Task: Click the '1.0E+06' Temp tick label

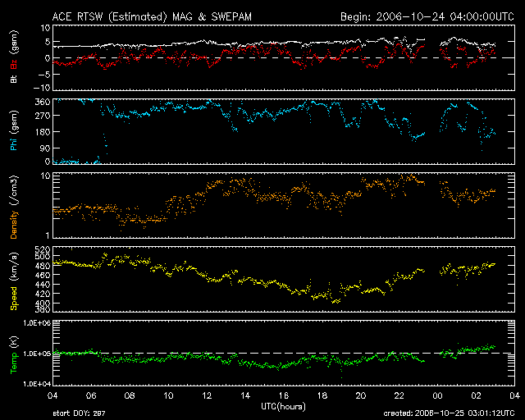Action: click(37, 323)
